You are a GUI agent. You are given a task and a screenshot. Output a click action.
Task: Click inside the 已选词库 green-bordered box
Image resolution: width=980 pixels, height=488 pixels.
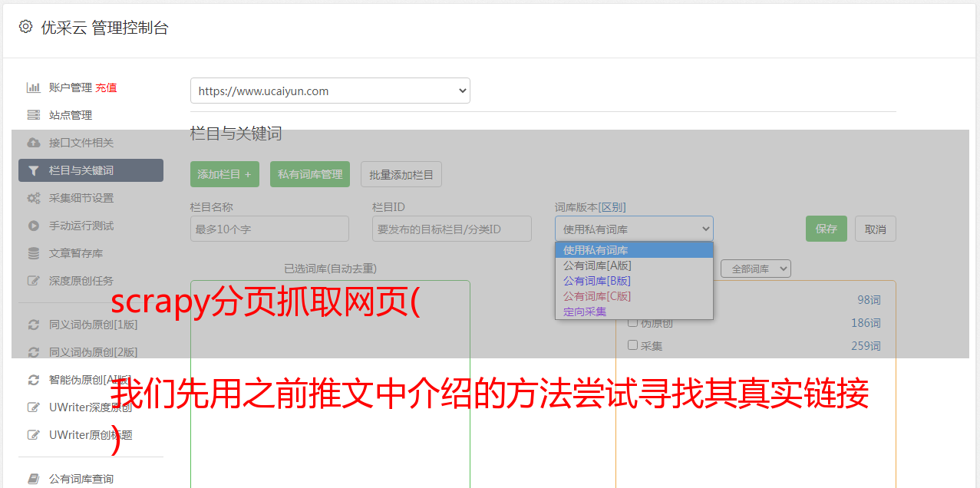(x=330, y=384)
